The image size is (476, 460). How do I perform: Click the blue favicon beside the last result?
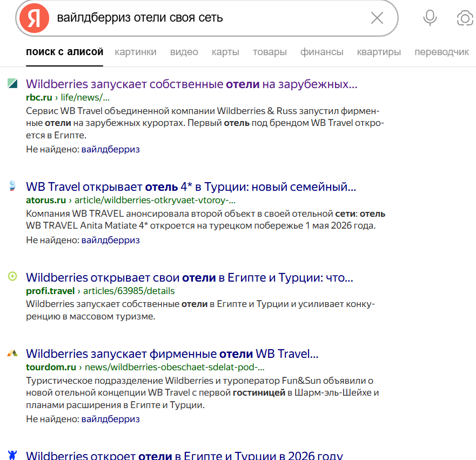(x=12, y=455)
